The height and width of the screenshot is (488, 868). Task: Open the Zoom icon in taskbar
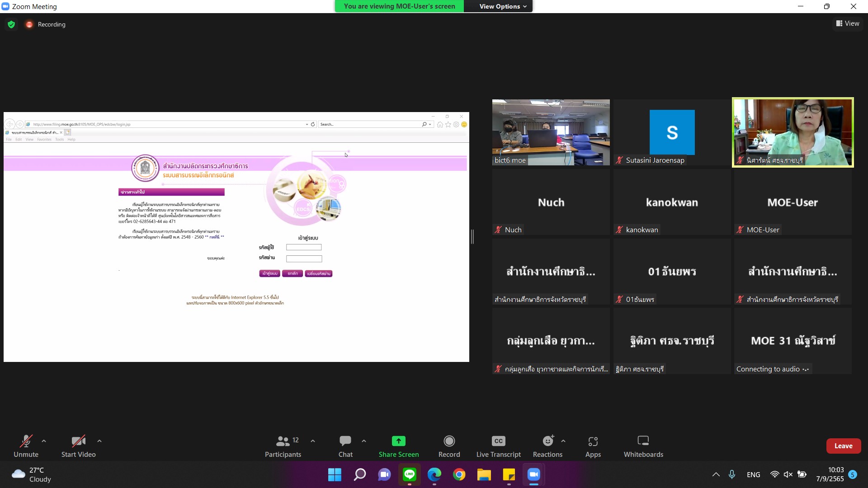(534, 474)
